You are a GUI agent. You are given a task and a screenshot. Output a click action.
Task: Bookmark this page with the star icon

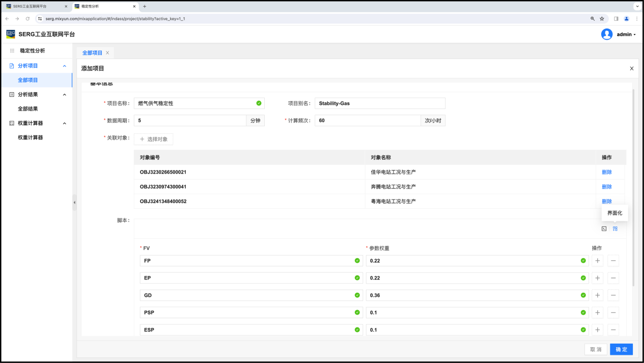coord(602,19)
